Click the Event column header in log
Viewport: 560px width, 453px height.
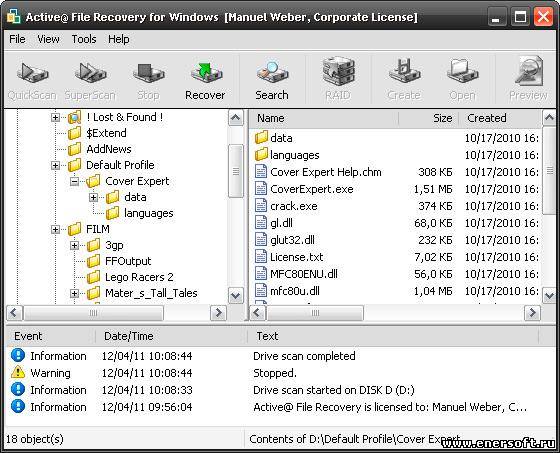point(51,336)
